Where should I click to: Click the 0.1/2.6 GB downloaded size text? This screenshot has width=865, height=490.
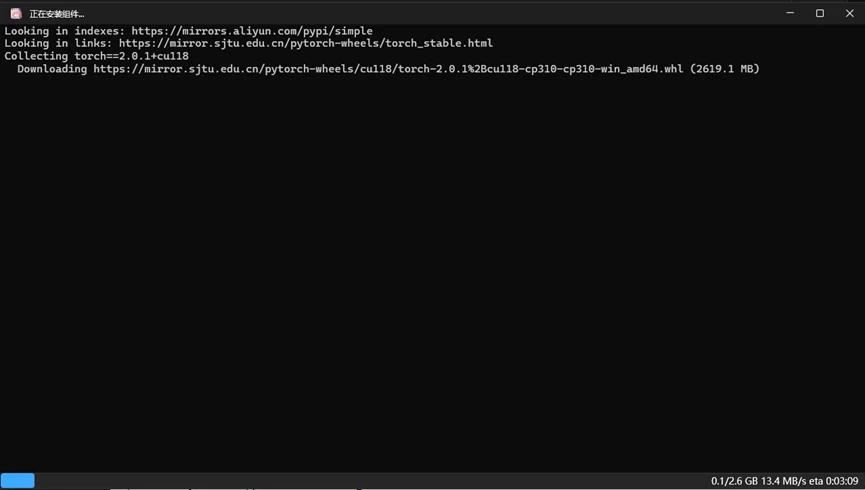734,482
